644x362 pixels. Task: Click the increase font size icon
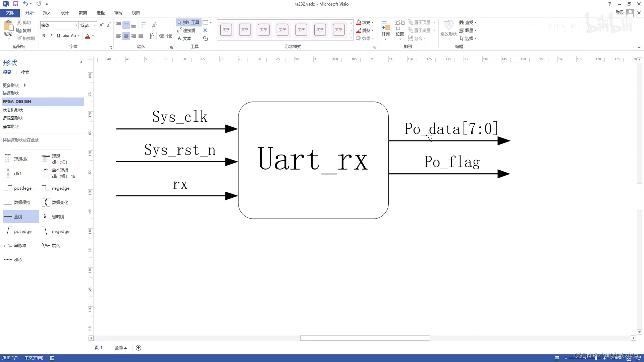101,25
